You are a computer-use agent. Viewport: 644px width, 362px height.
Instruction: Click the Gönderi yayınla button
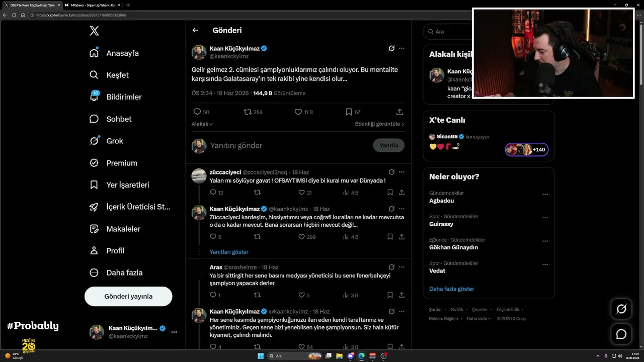128,296
